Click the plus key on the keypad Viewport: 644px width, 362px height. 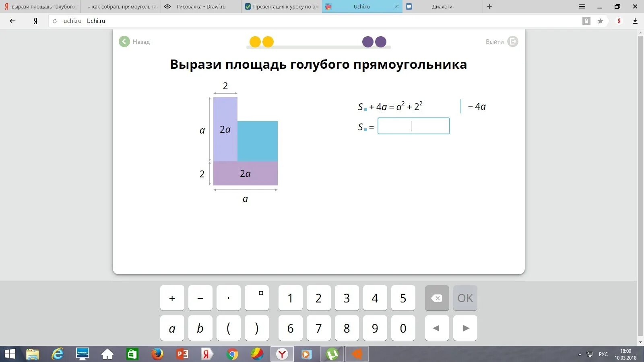coord(172,298)
